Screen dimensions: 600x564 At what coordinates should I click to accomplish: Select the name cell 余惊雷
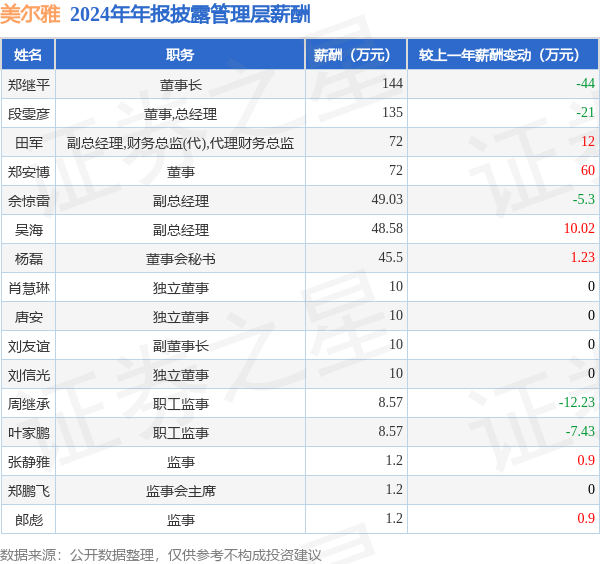point(29,201)
